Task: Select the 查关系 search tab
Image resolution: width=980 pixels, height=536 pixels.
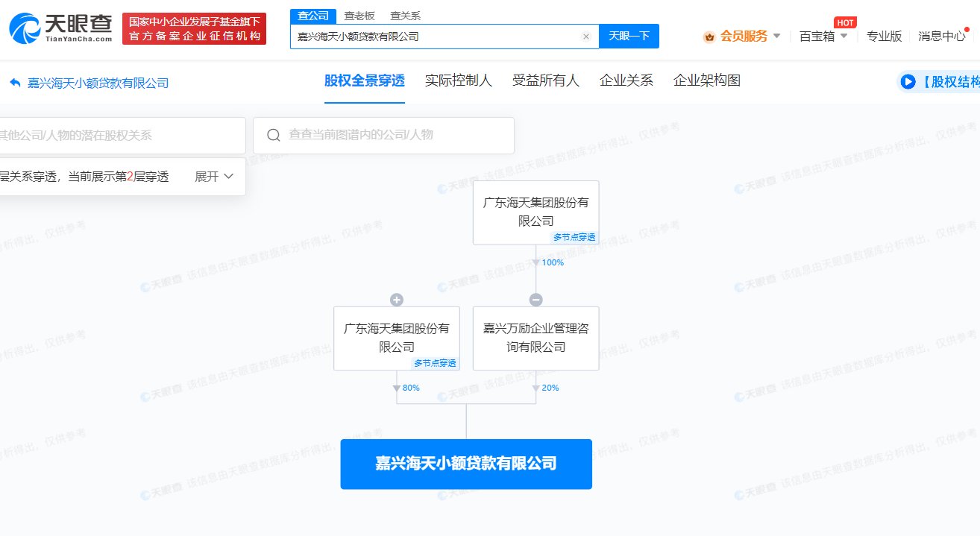Action: click(x=405, y=16)
